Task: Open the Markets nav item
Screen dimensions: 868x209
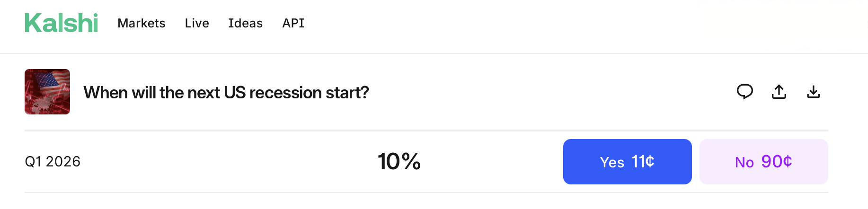Action: 141,23
